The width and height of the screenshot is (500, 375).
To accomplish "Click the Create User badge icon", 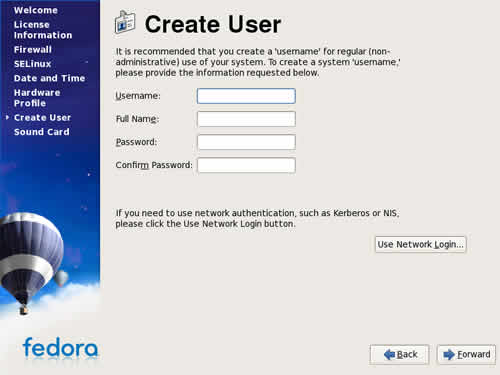I will pos(125,22).
